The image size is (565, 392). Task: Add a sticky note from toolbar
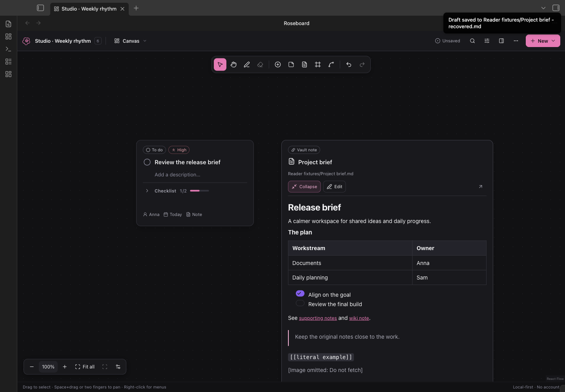coord(291,65)
